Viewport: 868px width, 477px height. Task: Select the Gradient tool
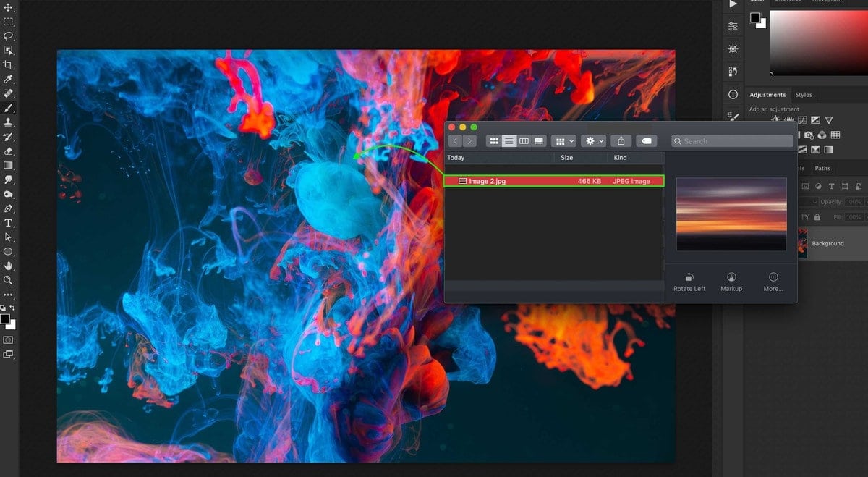[9, 165]
